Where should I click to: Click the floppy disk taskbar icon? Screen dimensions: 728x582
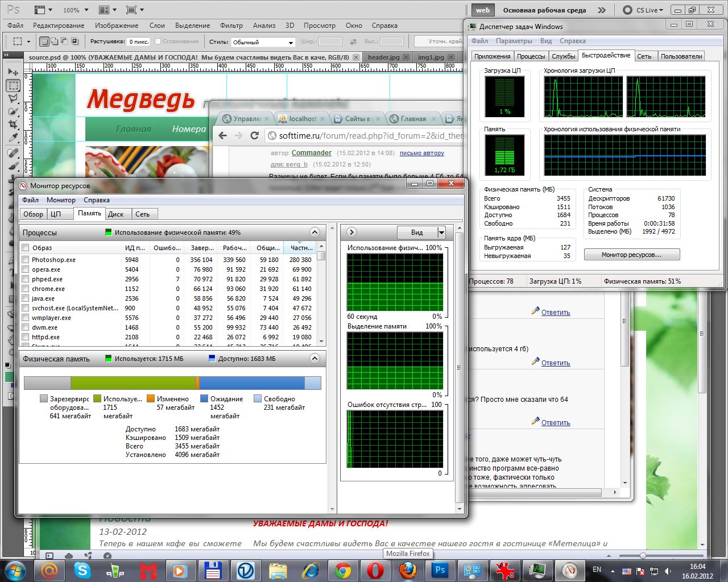213,570
